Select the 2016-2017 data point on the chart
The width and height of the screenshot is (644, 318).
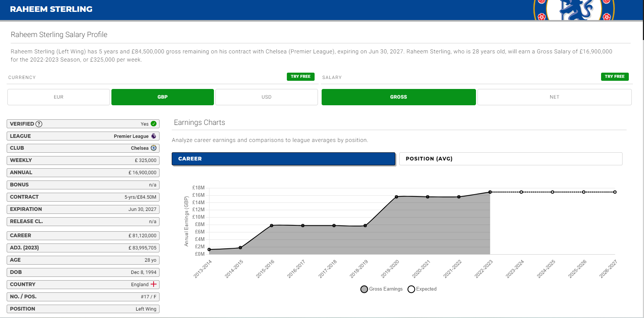pos(303,226)
